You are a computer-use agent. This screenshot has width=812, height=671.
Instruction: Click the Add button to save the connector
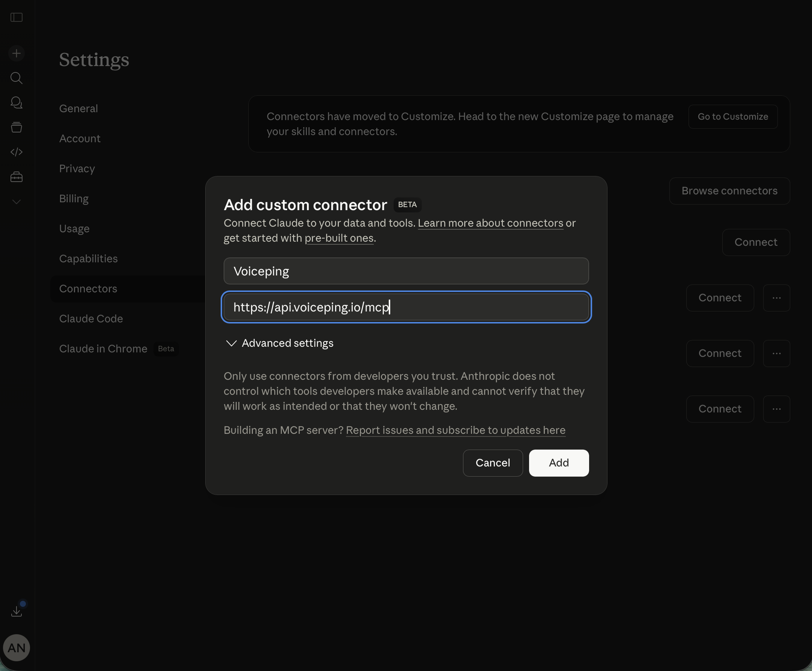pyautogui.click(x=558, y=463)
